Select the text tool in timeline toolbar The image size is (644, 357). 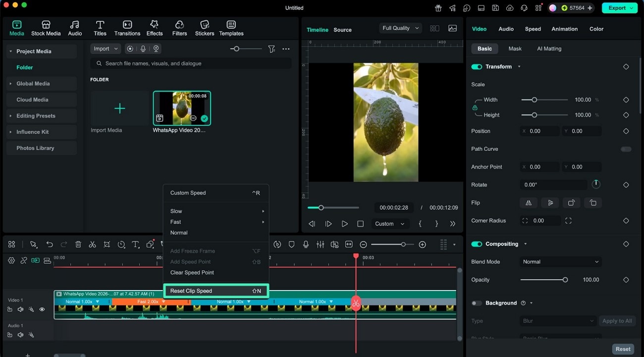135,244
